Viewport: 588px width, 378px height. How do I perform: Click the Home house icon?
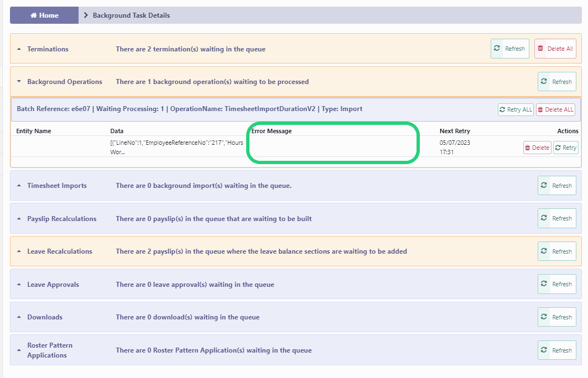point(34,15)
